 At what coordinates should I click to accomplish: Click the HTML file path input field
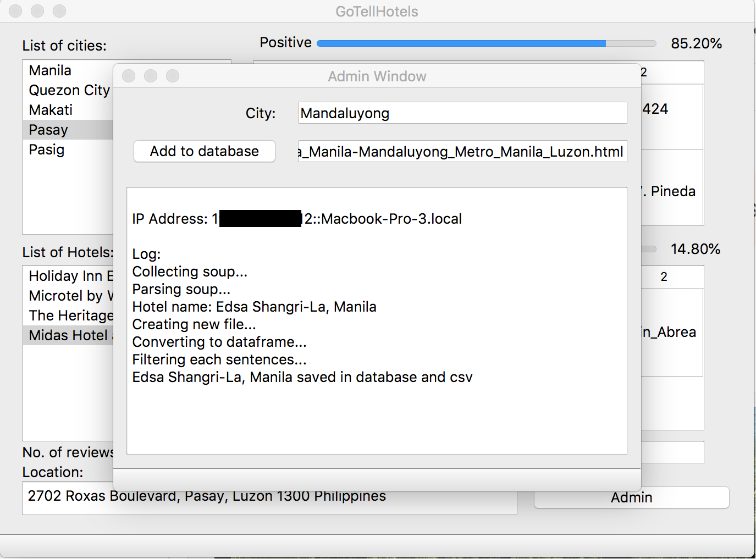tap(462, 152)
